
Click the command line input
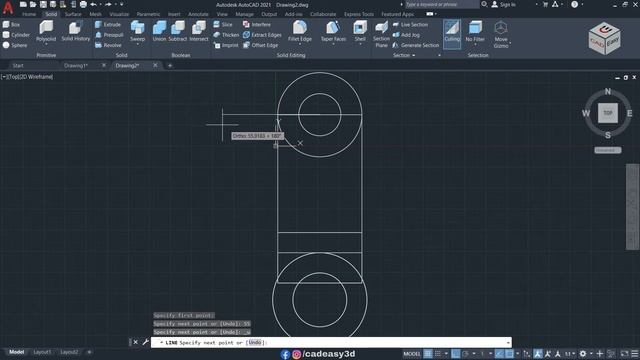(331, 342)
